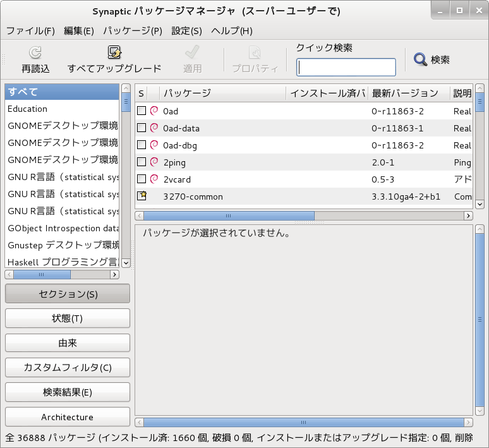
Task: Select the 2vcard package name
Action: pos(177,179)
